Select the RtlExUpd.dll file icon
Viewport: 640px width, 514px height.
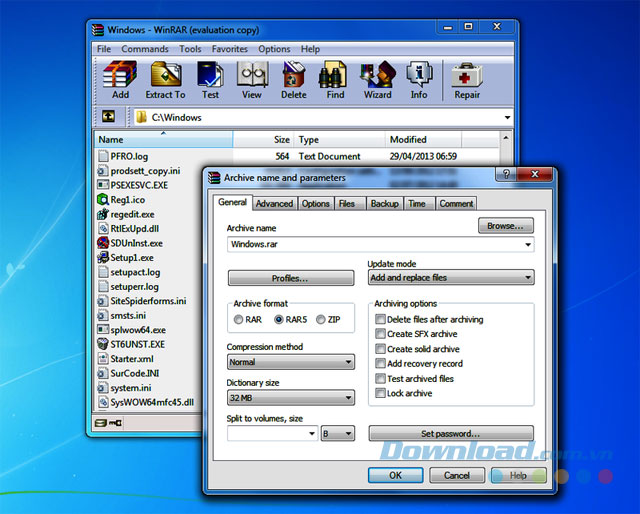pyautogui.click(x=103, y=229)
